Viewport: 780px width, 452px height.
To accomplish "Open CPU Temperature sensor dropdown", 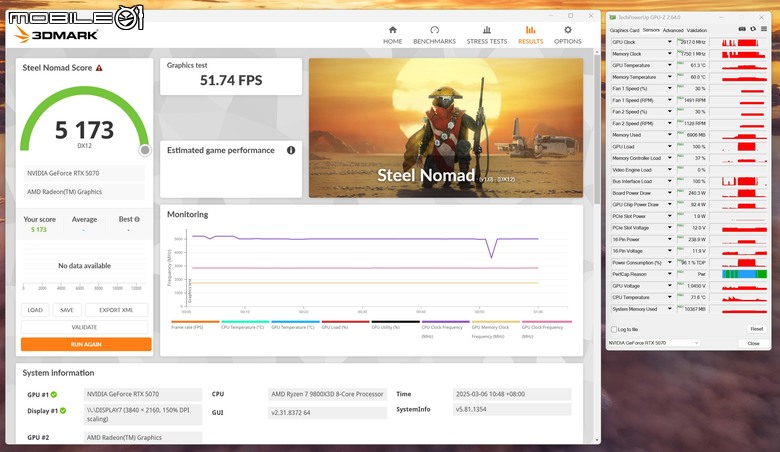I will [670, 297].
